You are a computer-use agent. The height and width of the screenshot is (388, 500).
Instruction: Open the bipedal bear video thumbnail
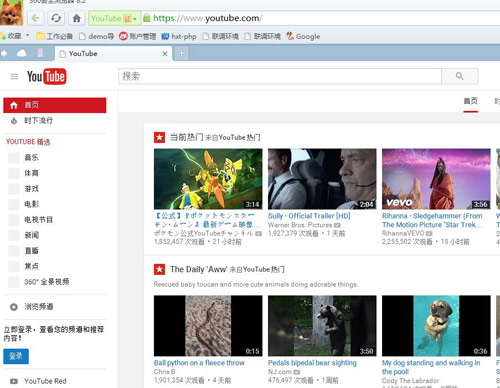coord(322,326)
